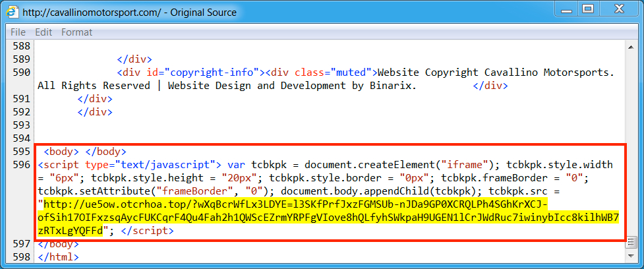Click line number 598
The width and height of the screenshot is (644, 269).
point(22,258)
